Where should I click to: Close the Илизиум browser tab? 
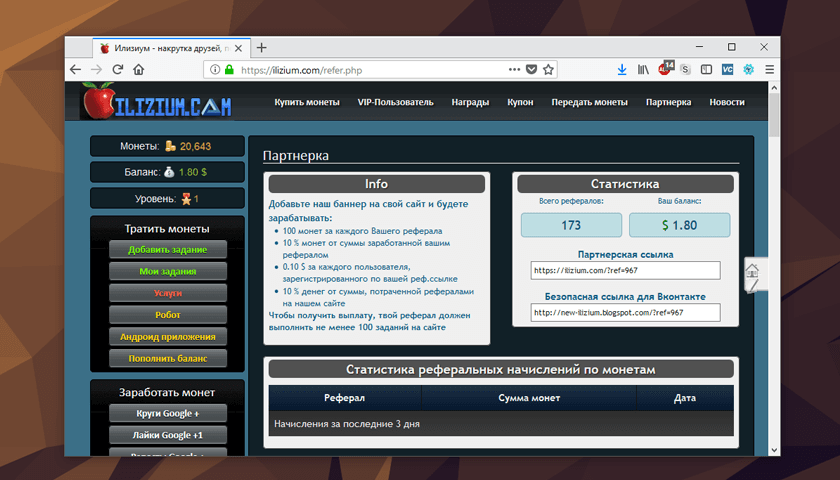238,48
